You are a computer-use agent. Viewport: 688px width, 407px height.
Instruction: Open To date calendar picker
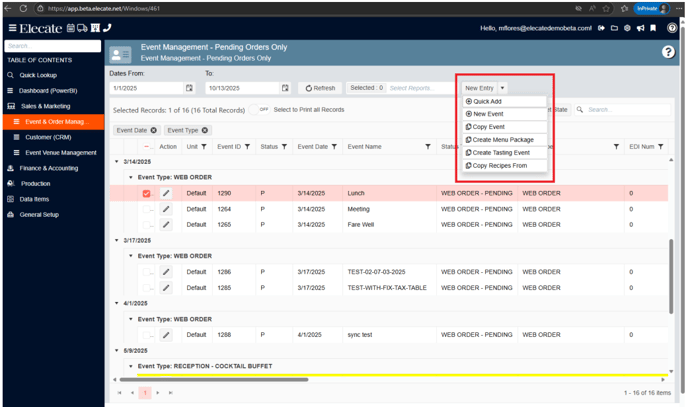point(285,88)
